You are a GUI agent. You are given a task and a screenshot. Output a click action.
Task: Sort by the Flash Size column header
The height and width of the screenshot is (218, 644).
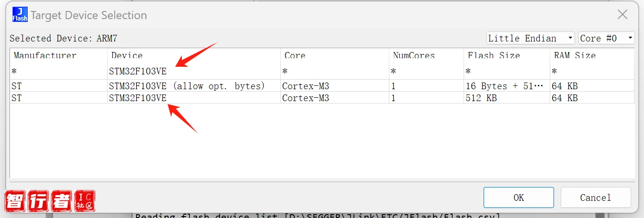click(x=494, y=55)
